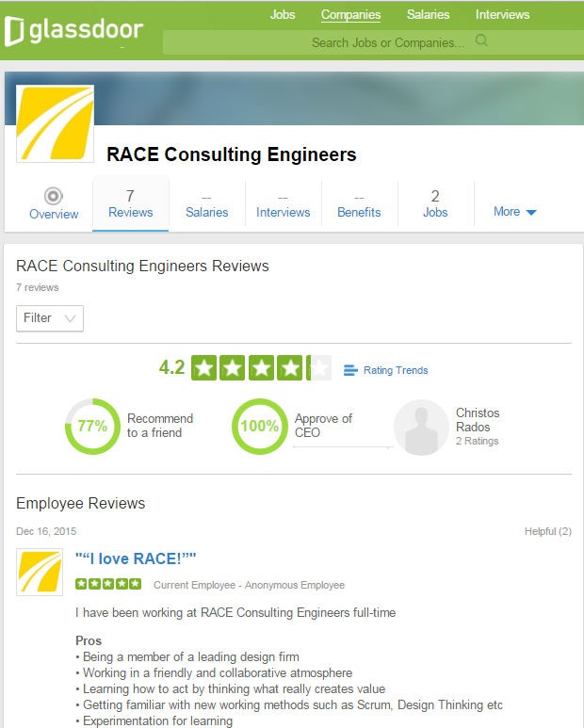The height and width of the screenshot is (728, 584).
Task: Click the RACE Consulting Engineers company logo
Action: [56, 124]
